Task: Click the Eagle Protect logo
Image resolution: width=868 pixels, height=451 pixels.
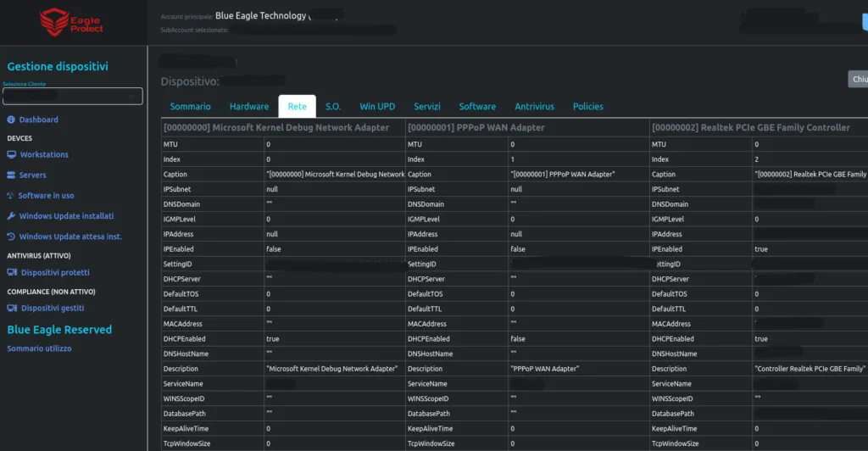Action: 71,22
